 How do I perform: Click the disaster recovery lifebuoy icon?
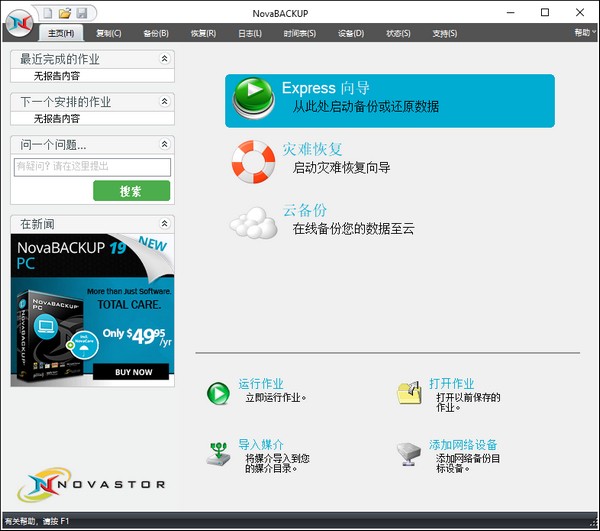pos(253,160)
